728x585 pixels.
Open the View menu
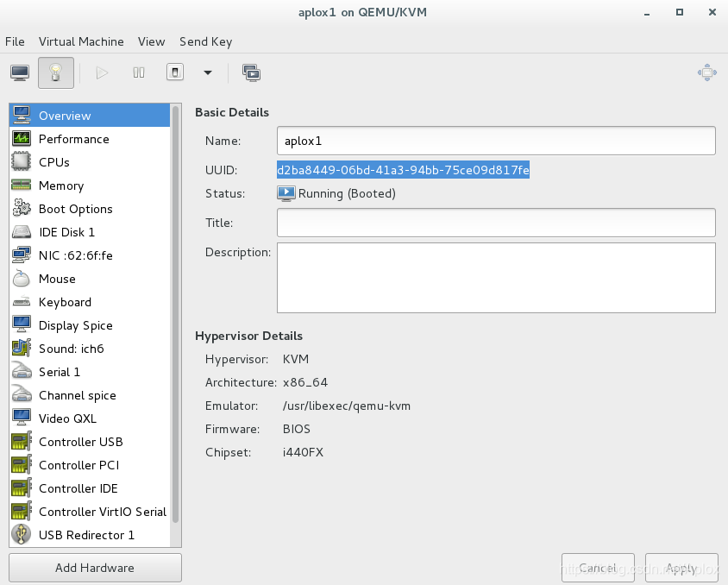pos(151,41)
